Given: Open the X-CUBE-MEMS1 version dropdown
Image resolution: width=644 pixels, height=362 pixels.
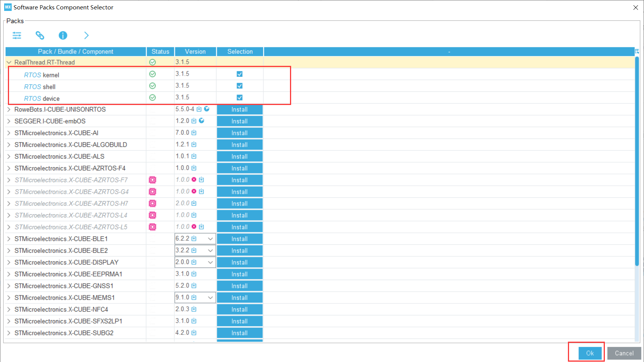Looking at the screenshot, I should point(210,297).
